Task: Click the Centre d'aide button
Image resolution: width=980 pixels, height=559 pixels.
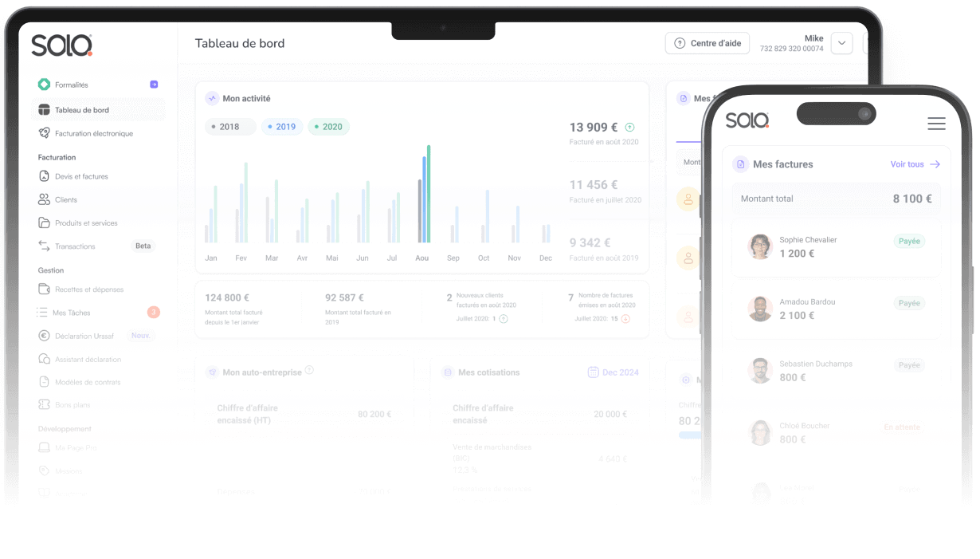Action: (x=708, y=43)
